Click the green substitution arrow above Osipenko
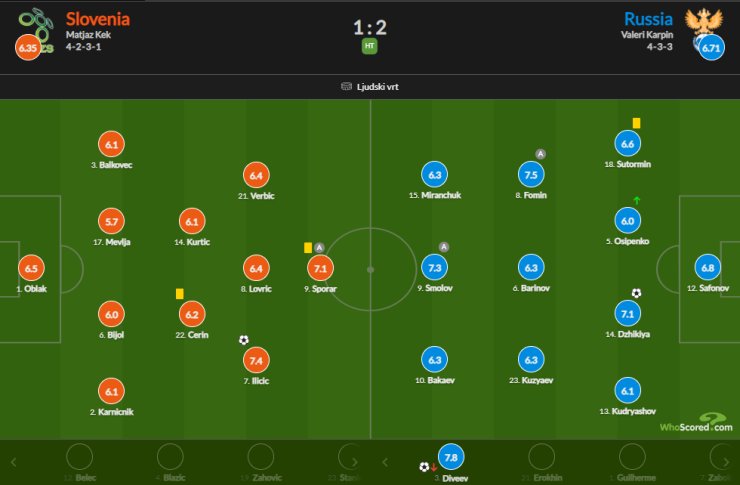 click(636, 200)
